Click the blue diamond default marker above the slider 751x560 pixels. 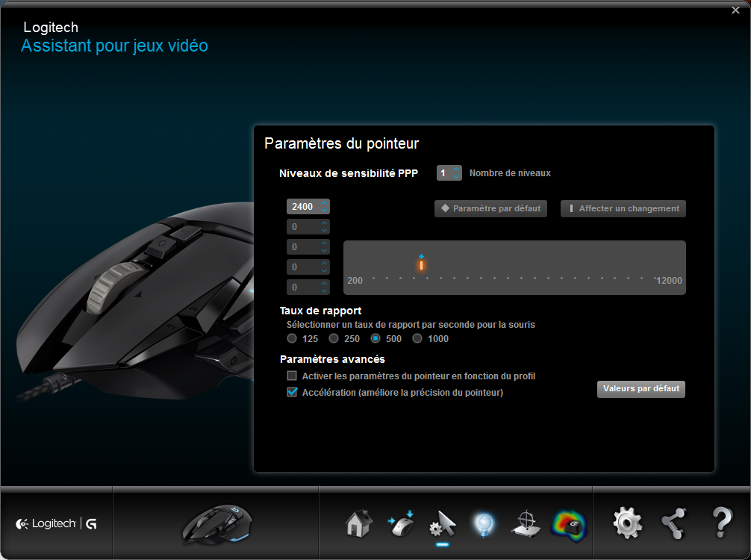pos(422,257)
